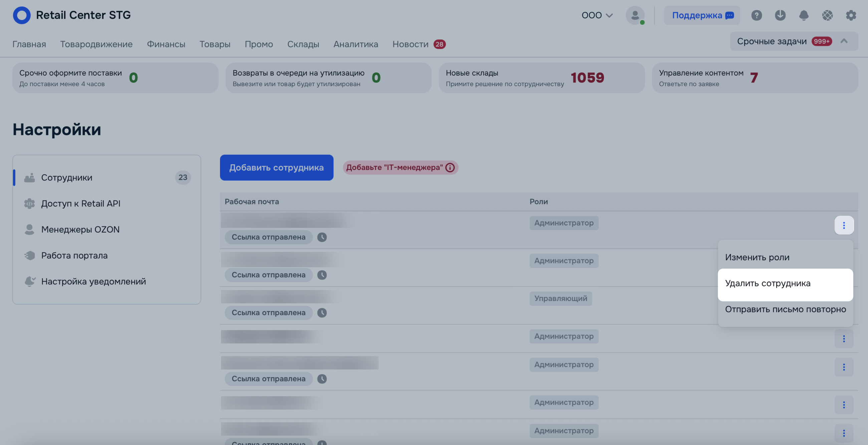The image size is (868, 445).
Task: Go to the Аналитика navigation tab
Action: [x=356, y=44]
